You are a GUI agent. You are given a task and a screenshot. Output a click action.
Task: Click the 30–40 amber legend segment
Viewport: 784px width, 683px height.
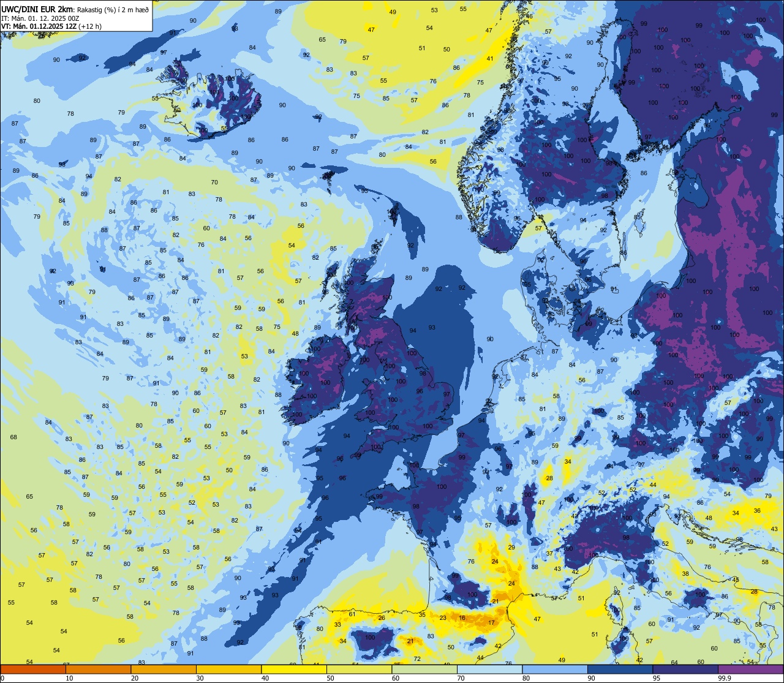[228, 669]
